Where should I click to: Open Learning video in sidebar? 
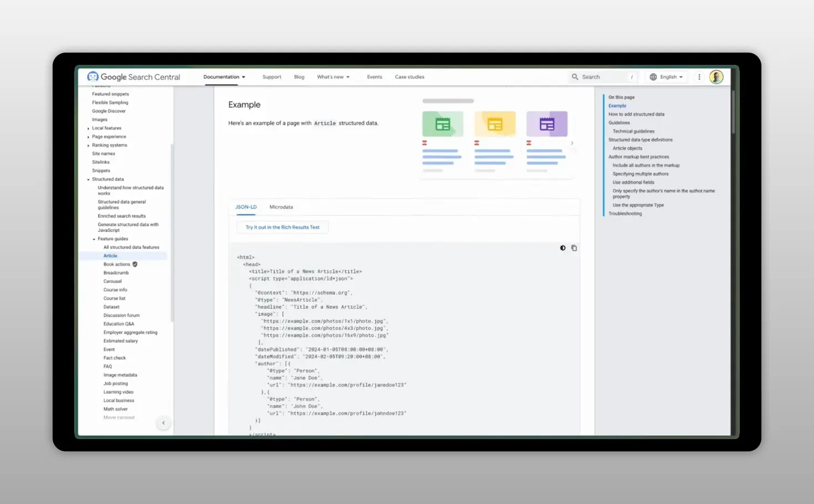click(119, 392)
